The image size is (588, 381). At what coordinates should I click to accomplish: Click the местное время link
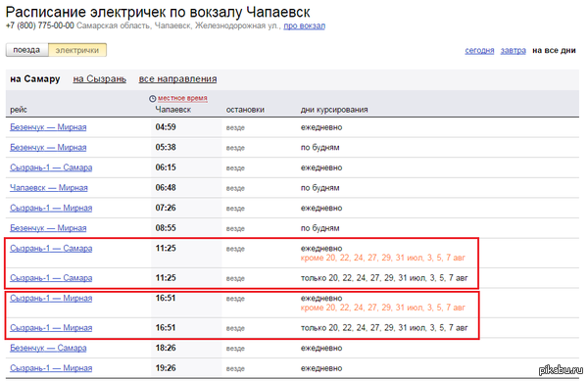[x=182, y=98]
